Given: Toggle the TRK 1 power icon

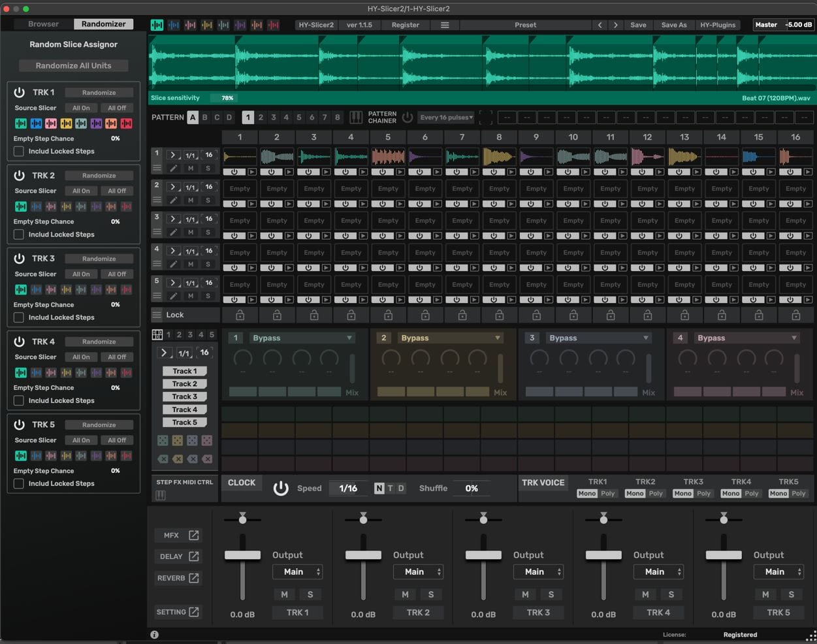Looking at the screenshot, I should click(20, 93).
